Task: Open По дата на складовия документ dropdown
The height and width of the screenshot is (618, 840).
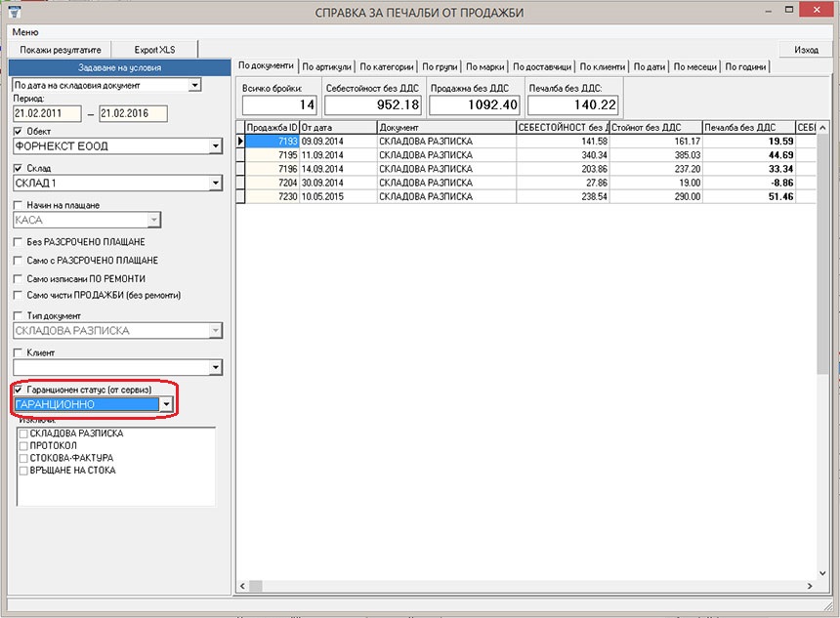Action: click(x=195, y=85)
